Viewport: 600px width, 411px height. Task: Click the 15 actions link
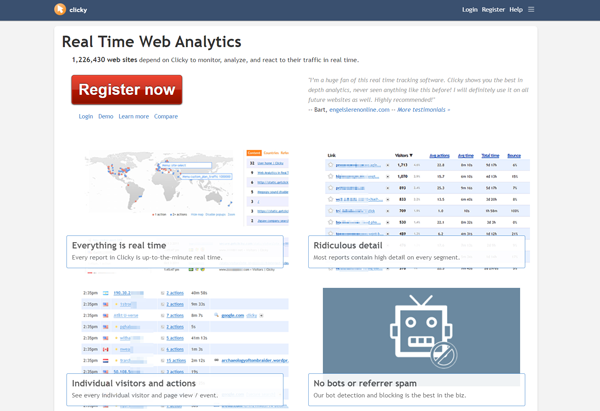coord(176,360)
